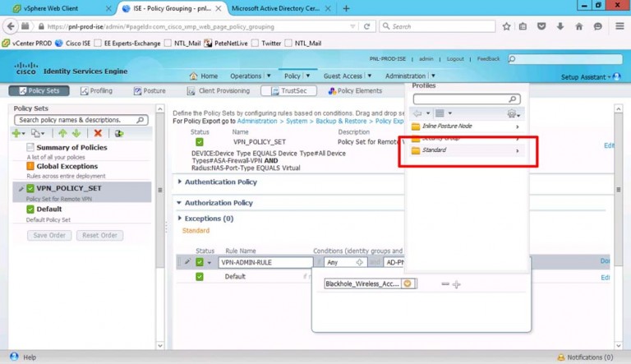Open Notifications icon at bottom right
631x364 pixels.
click(561, 357)
